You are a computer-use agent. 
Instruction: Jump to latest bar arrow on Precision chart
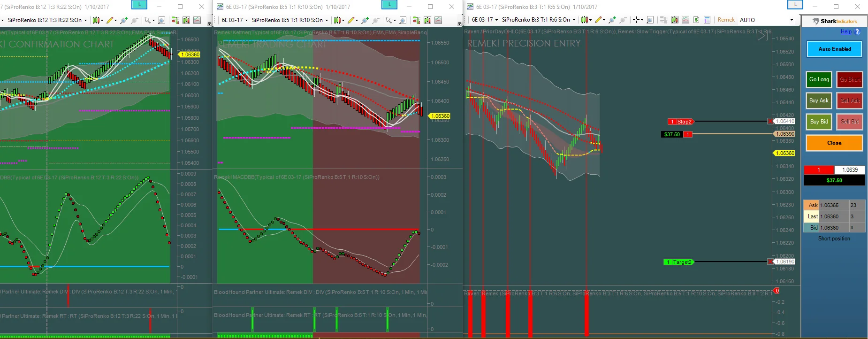(x=762, y=36)
